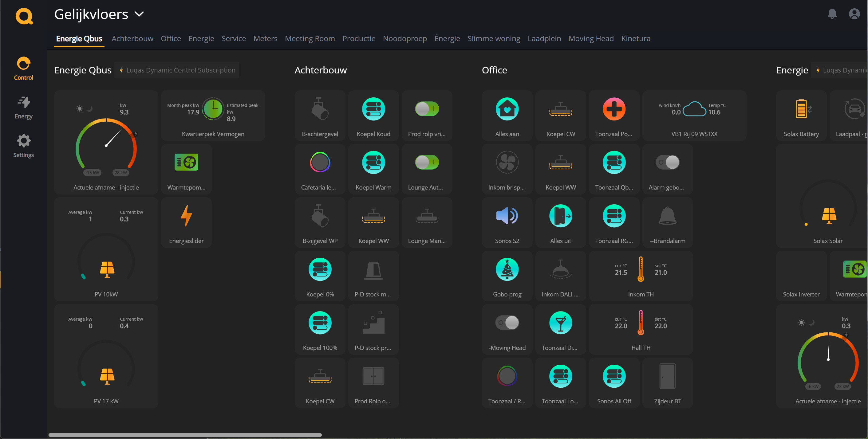Switch to the Meters tab
Image resolution: width=868 pixels, height=439 pixels.
click(266, 38)
